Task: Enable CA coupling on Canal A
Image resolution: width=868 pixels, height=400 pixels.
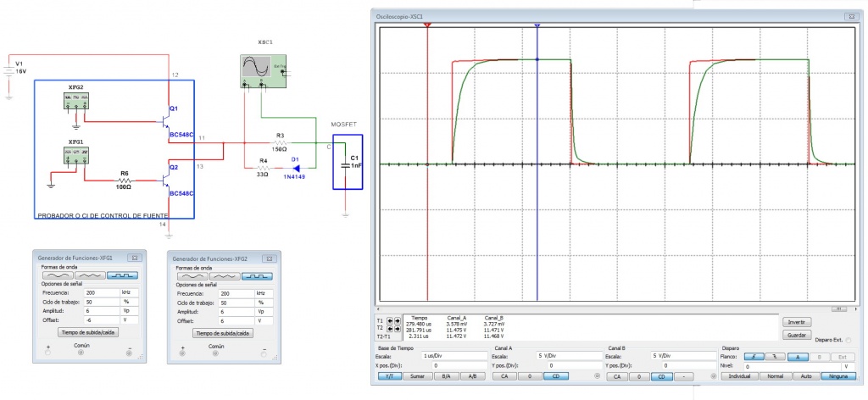Action: (x=504, y=375)
